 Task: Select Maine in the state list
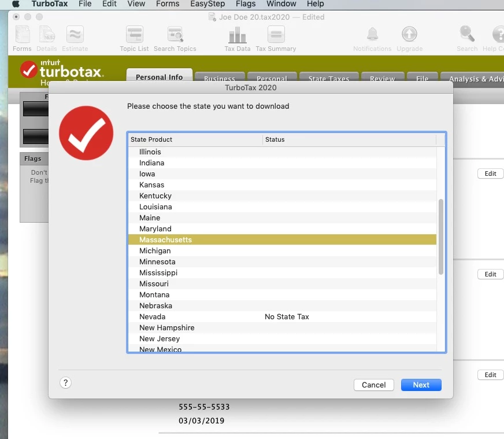[282, 217]
